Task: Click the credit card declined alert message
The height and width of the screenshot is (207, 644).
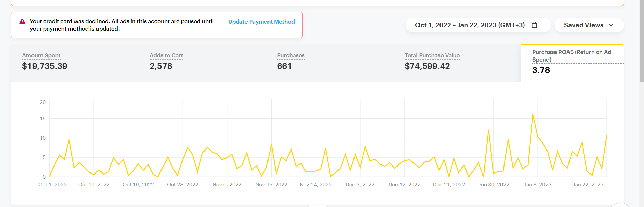Action: (x=122, y=25)
